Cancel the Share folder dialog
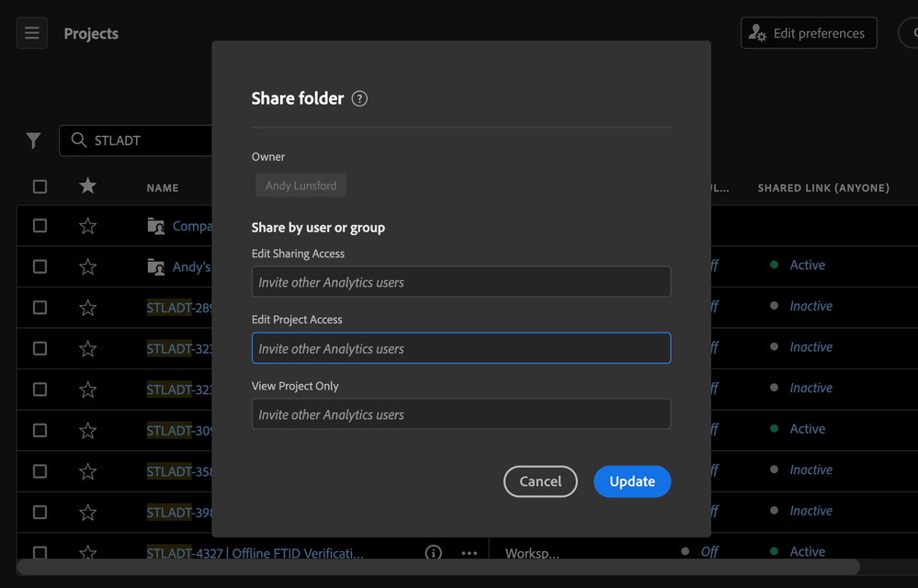The height and width of the screenshot is (588, 918). coord(540,481)
